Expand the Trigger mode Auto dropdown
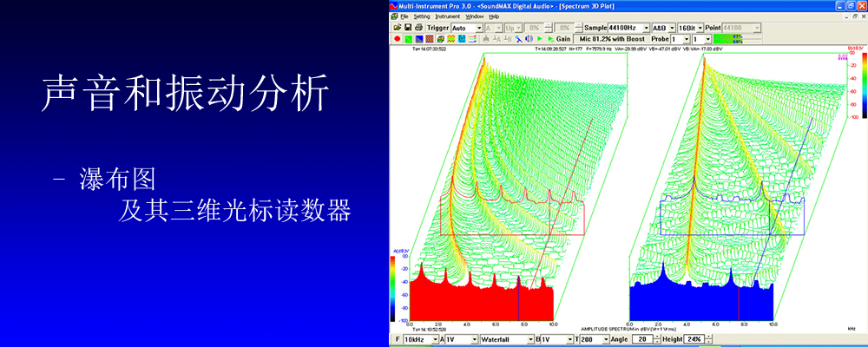 [479, 28]
